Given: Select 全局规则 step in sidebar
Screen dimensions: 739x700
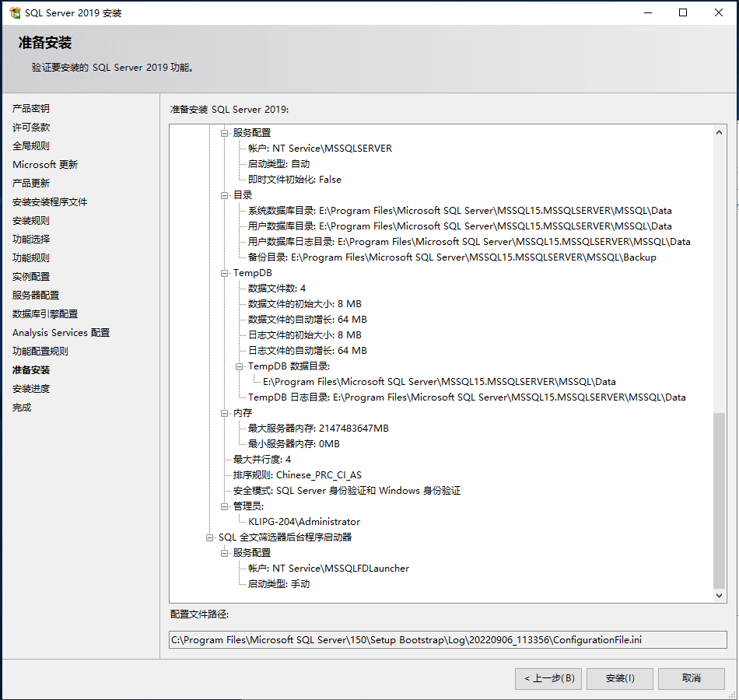Looking at the screenshot, I should 31,145.
